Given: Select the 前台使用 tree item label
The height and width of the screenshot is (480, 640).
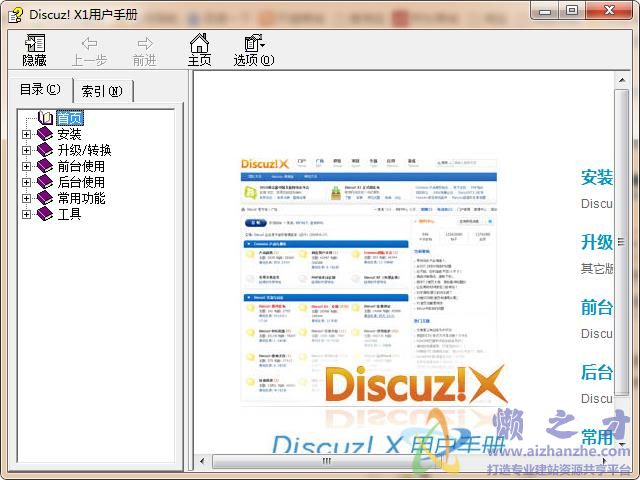Looking at the screenshot, I should (x=81, y=166).
